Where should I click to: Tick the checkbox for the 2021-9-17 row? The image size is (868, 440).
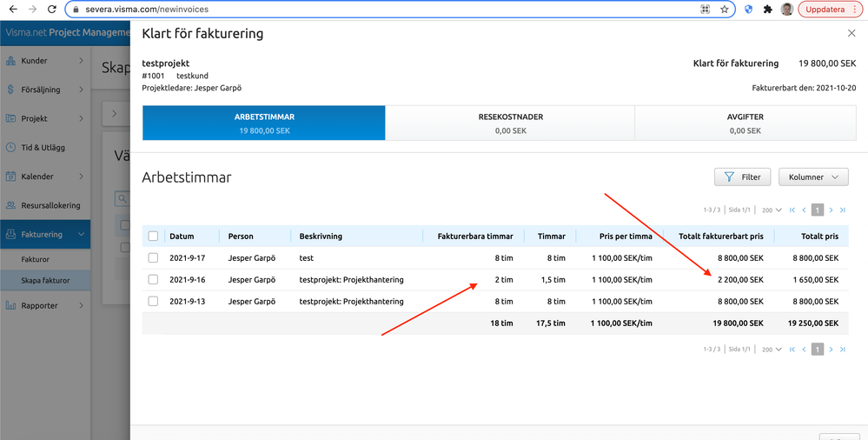(153, 257)
